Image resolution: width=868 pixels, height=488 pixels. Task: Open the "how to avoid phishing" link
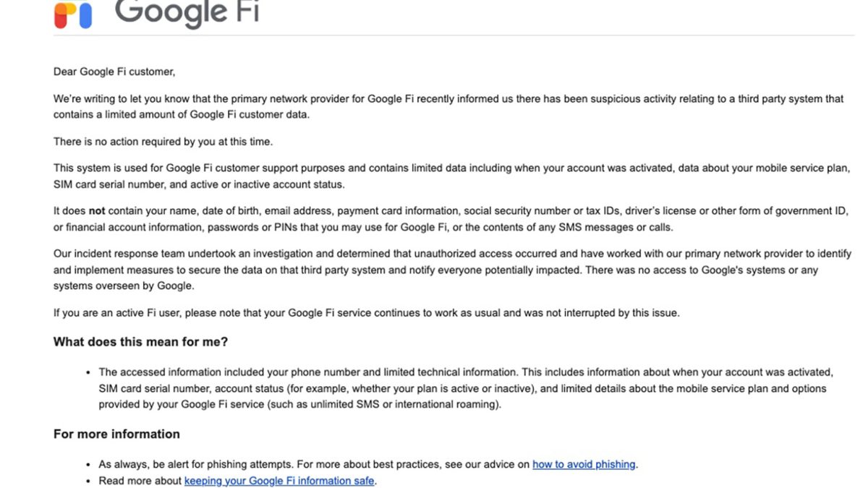tap(584, 464)
